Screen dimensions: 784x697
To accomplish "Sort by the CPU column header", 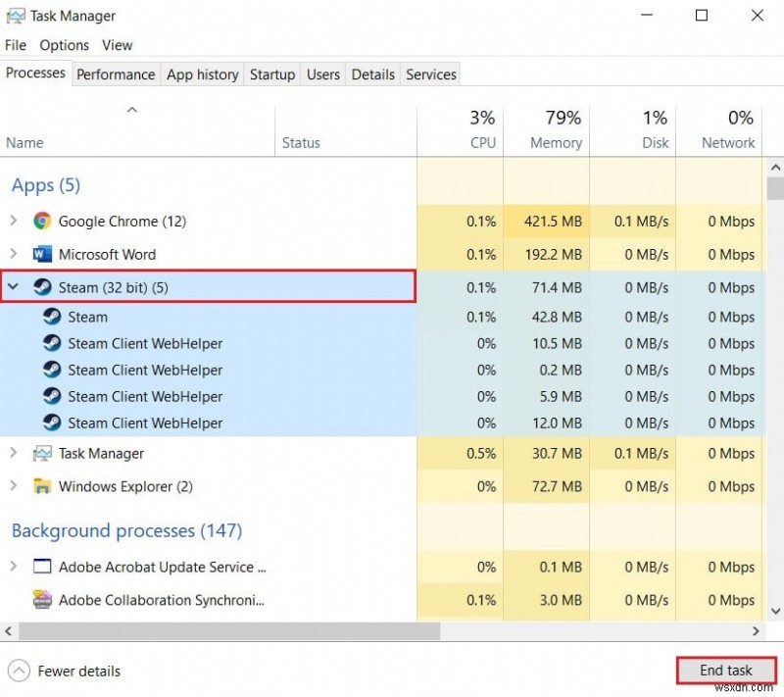I will click(460, 131).
